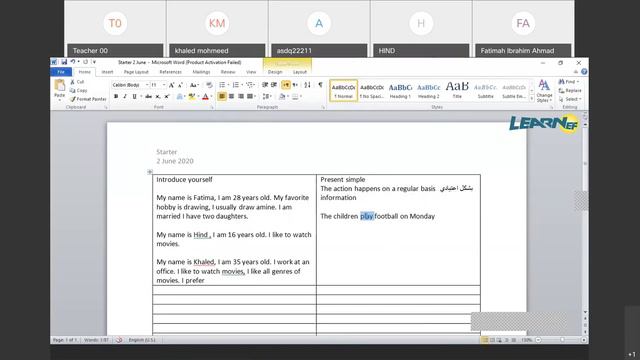Click Shrink Font icon
640x360 pixels.
(x=180, y=85)
